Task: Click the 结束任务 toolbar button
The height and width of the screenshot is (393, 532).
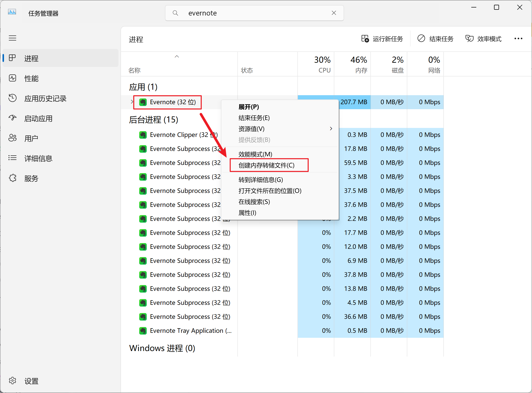Action: coord(435,39)
